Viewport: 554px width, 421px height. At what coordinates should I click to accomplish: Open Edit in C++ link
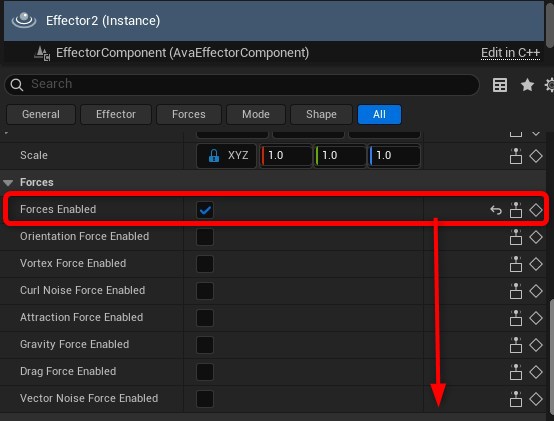[510, 53]
